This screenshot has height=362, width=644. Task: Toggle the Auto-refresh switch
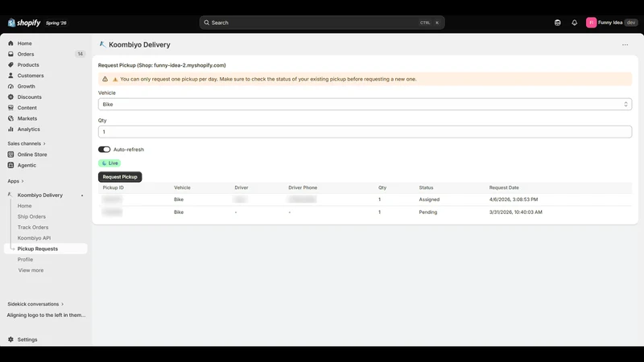[x=104, y=150]
